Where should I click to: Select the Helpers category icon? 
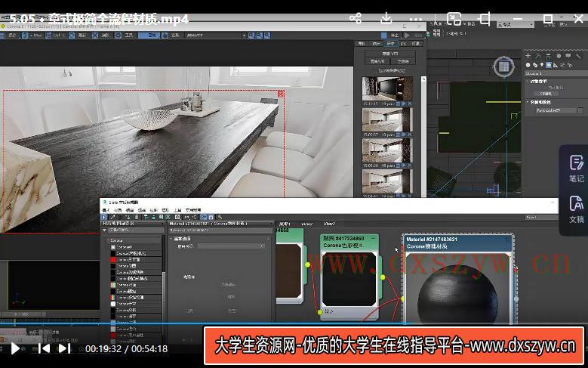click(x=556, y=65)
